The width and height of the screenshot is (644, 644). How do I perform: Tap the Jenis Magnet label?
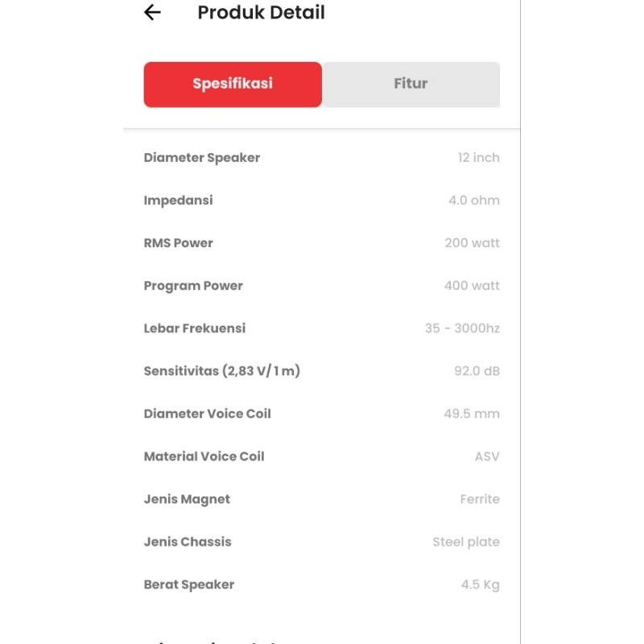[187, 499]
